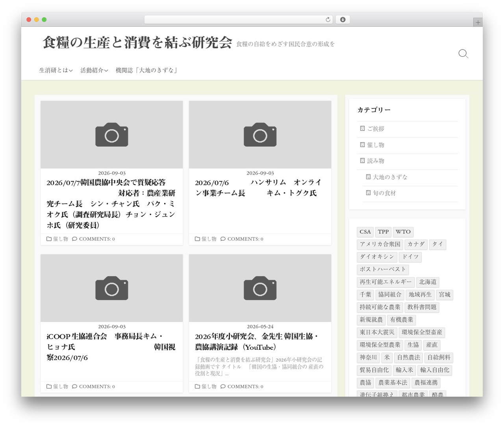Select the 再生可能エネルギー tag

(x=385, y=282)
